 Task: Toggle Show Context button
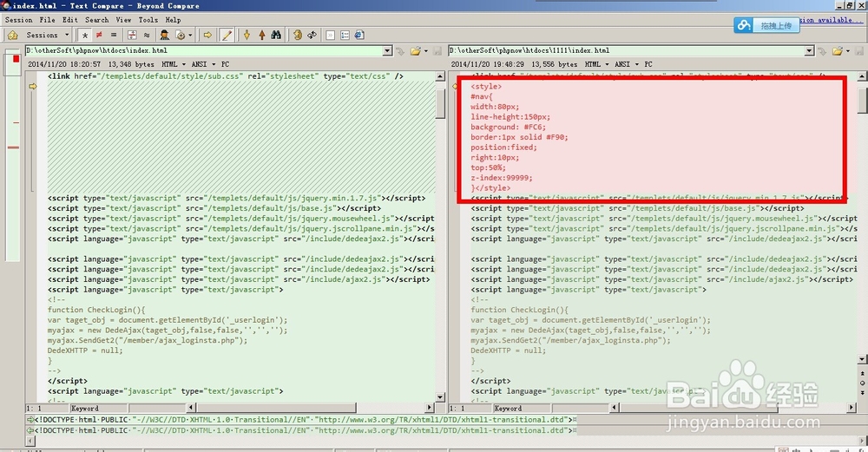click(x=132, y=35)
